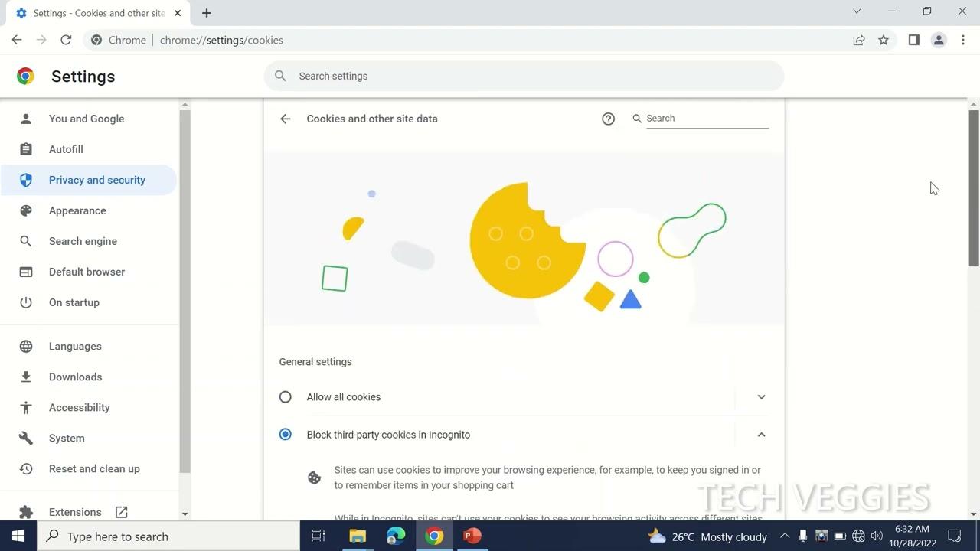This screenshot has height=551, width=980.
Task: Open the weather widget showing 26°C
Action: click(x=707, y=536)
